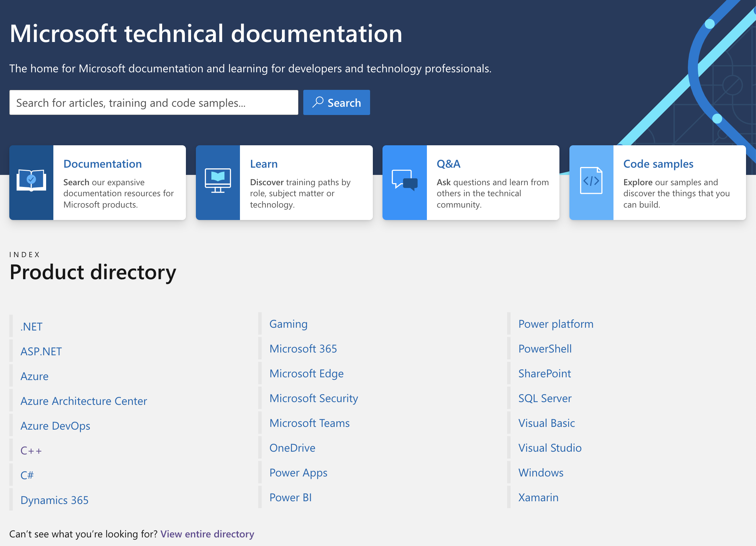The image size is (756, 546).
Task: Open Microsoft Teams documentation
Action: (309, 423)
